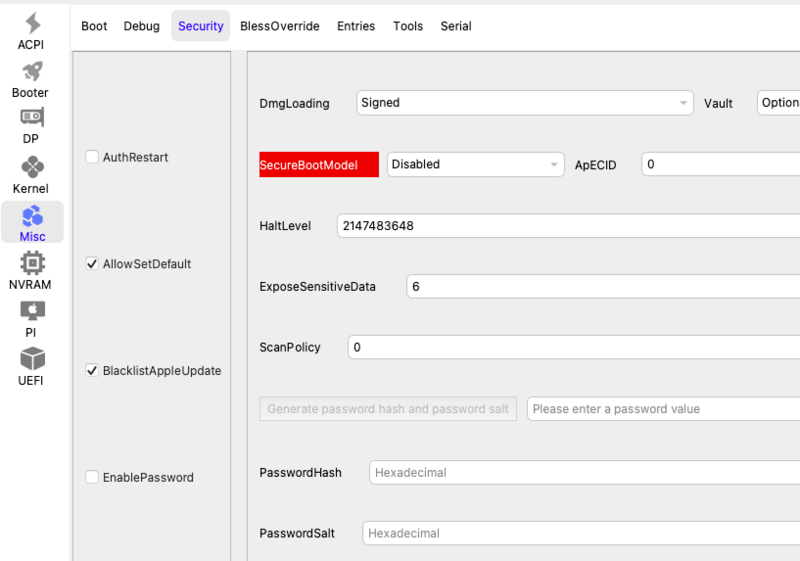Viewport: 800px width, 561px height.
Task: Open the Vault dropdown
Action: 778,103
